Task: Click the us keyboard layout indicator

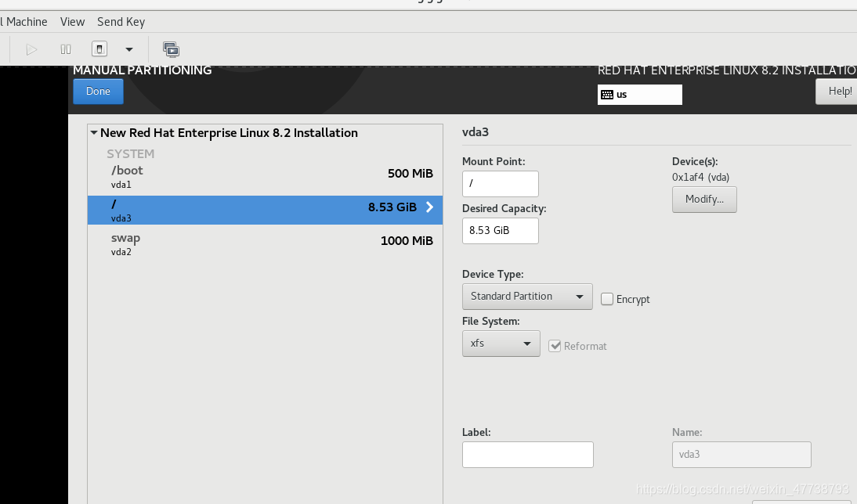Action: 639,95
